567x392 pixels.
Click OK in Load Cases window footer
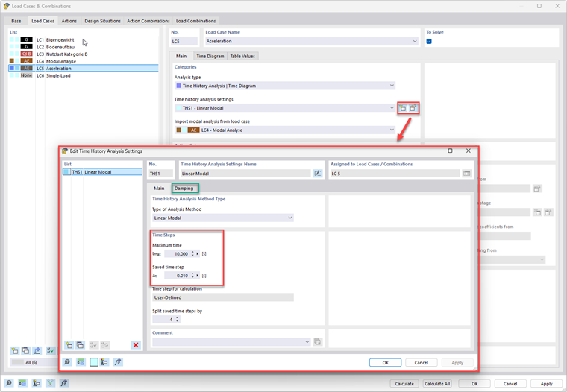pyautogui.click(x=474, y=383)
